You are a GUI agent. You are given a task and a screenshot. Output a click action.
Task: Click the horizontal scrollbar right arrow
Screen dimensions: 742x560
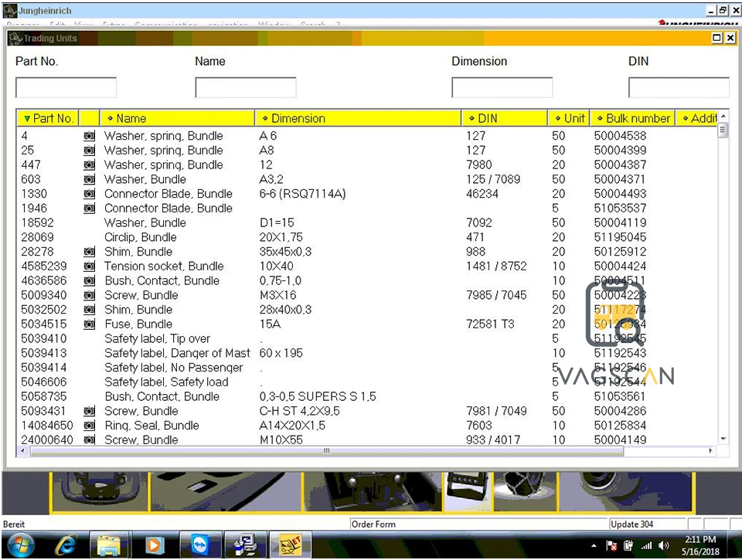coord(711,451)
